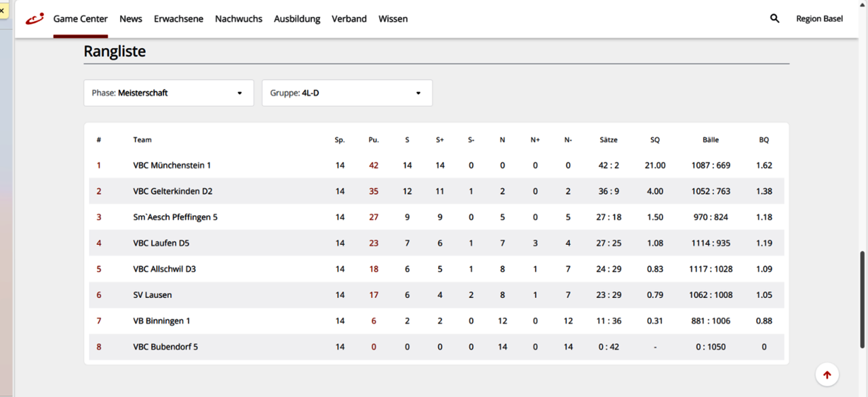Select the Wissen menu item
Screen dimensions: 868x397
point(393,19)
